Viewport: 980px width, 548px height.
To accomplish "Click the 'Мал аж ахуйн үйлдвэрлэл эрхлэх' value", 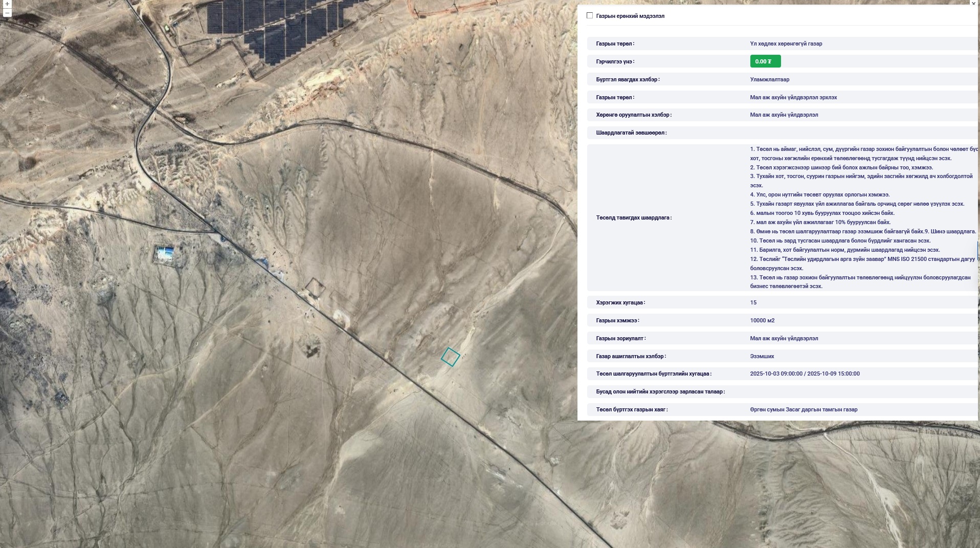I will pyautogui.click(x=793, y=97).
